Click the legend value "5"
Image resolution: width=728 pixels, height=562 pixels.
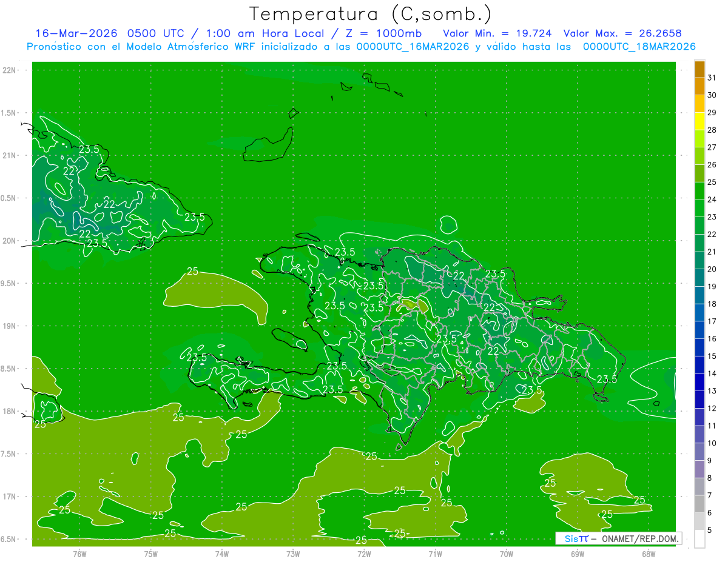click(710, 530)
